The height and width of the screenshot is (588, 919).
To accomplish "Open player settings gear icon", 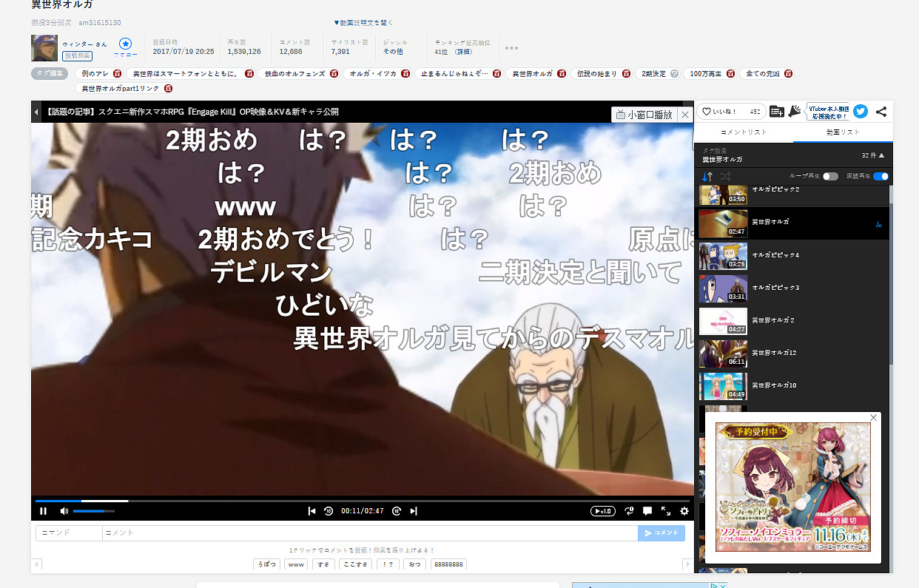I will pyautogui.click(x=684, y=511).
